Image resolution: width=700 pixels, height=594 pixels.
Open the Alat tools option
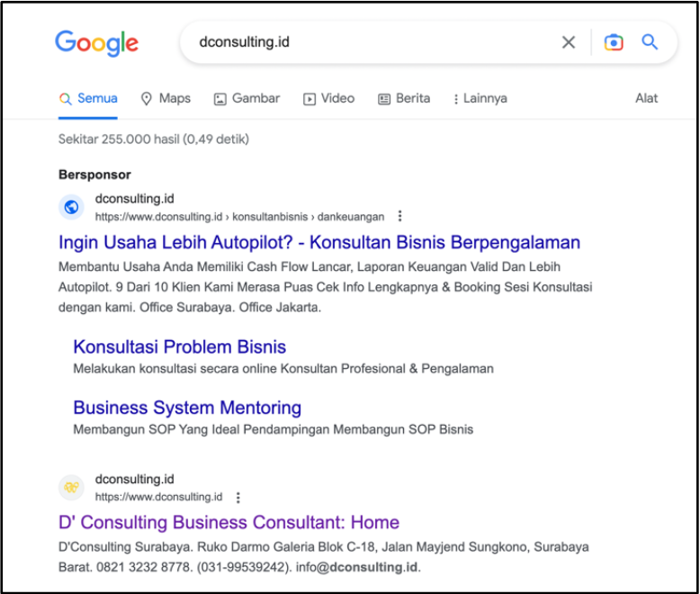click(x=646, y=98)
